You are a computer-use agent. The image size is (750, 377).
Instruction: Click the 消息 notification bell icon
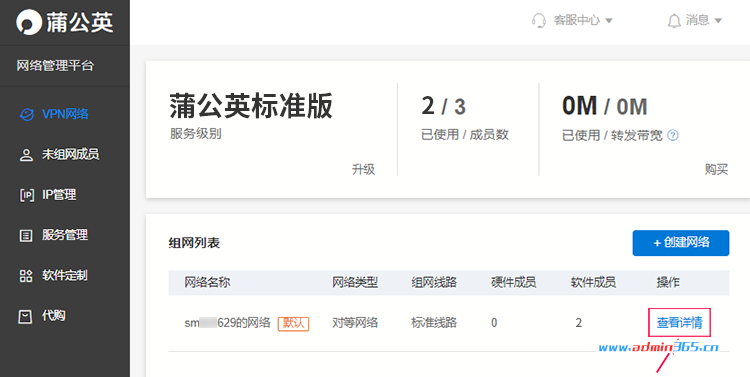coord(674,21)
